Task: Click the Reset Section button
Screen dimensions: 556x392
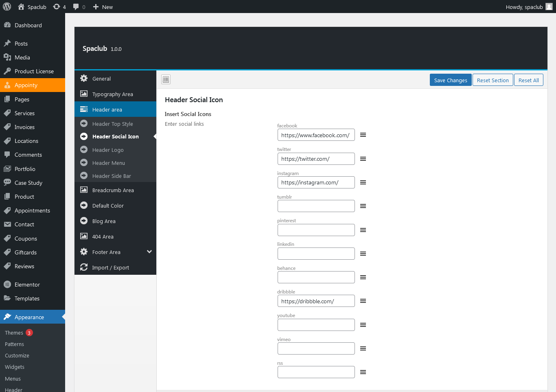Action: (x=493, y=80)
